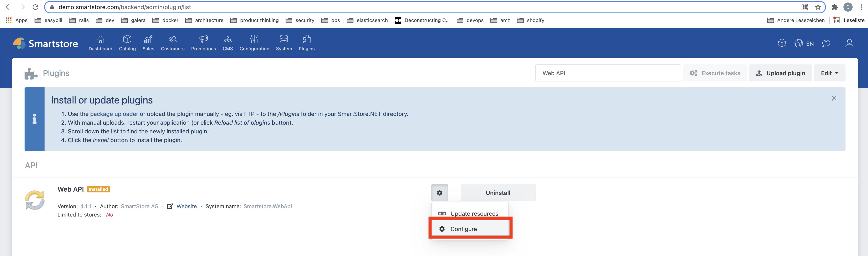Open the Dashboard section
868x256 pixels.
pos(100,43)
